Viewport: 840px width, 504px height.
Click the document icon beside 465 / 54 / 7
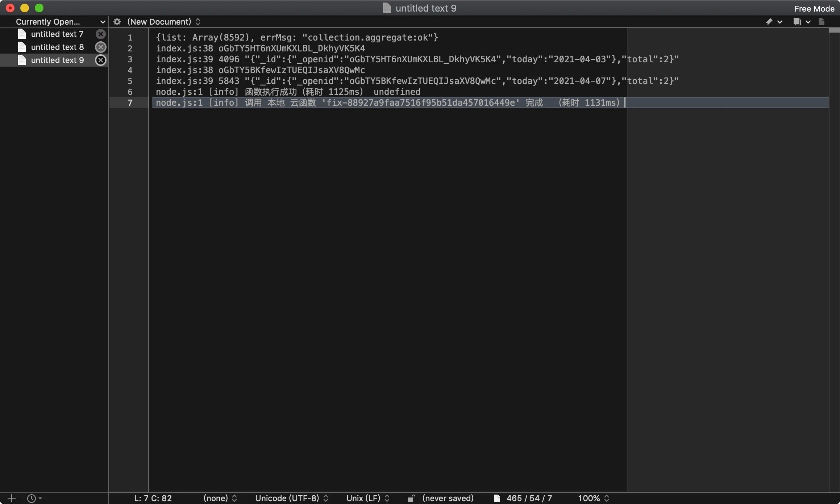(497, 498)
